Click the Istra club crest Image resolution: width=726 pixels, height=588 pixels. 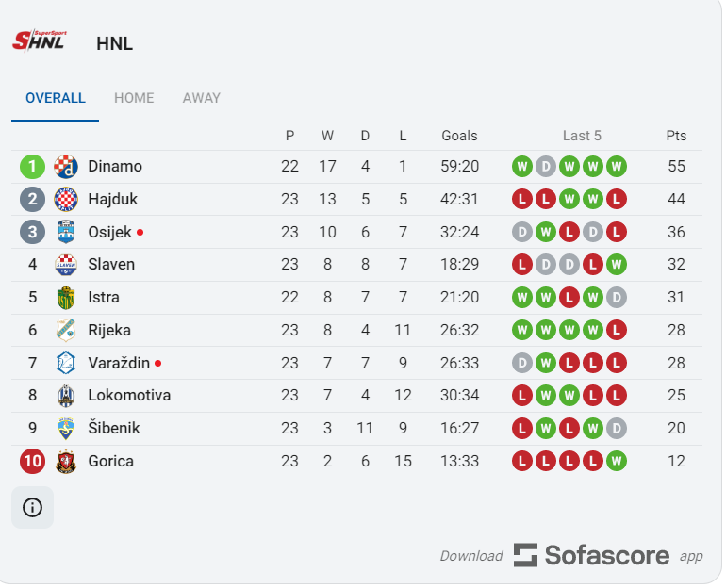pos(66,299)
